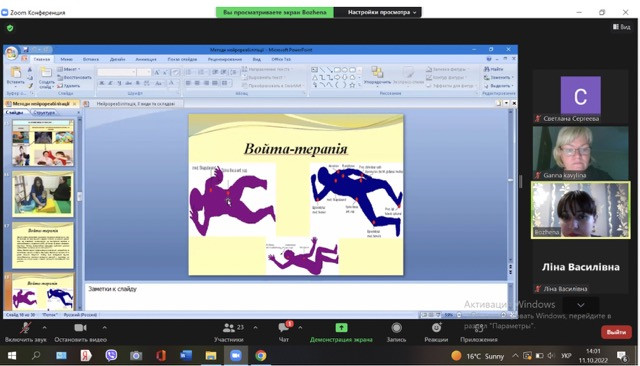Expand audio options arrow beside microphone

[x=44, y=327]
